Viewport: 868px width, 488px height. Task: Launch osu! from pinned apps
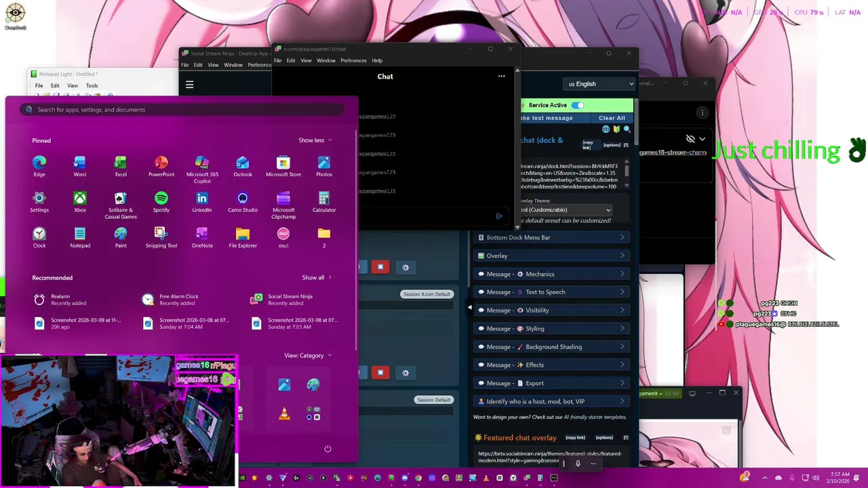(283, 237)
